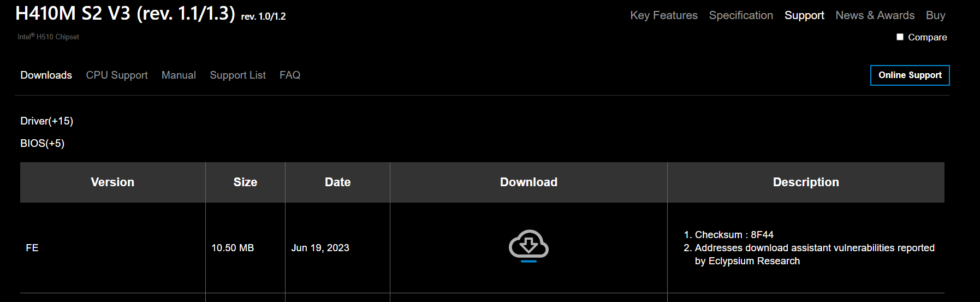Click the Version column header

tap(112, 182)
